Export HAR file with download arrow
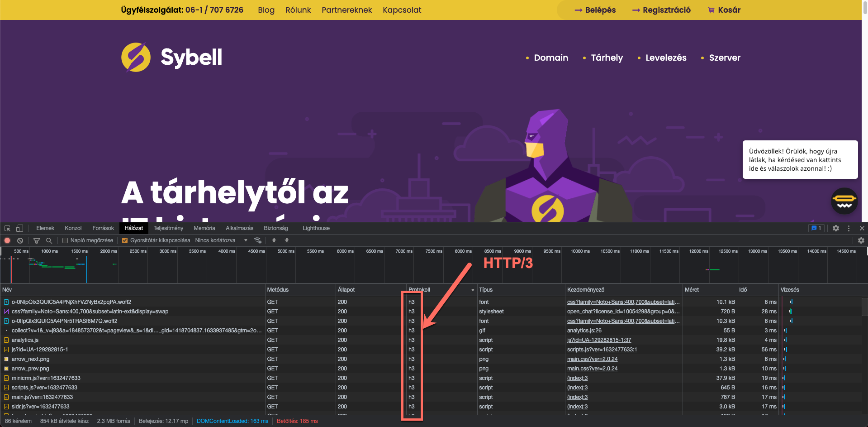The height and width of the screenshot is (427, 868). 287,240
